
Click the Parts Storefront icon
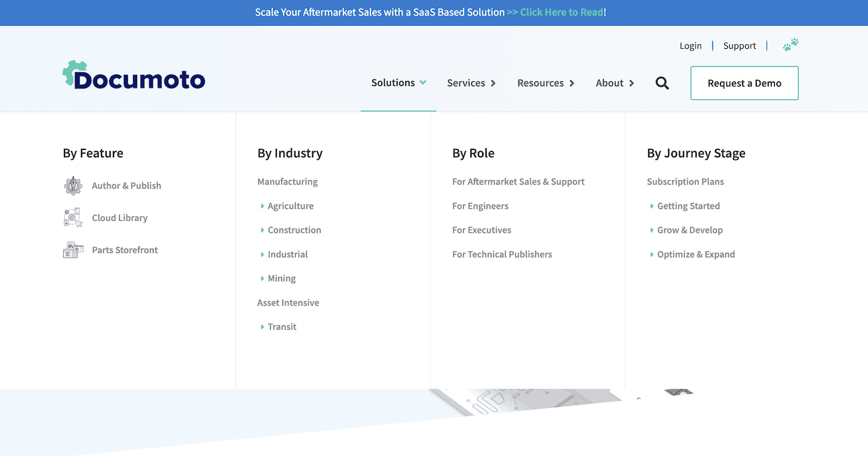coord(73,250)
